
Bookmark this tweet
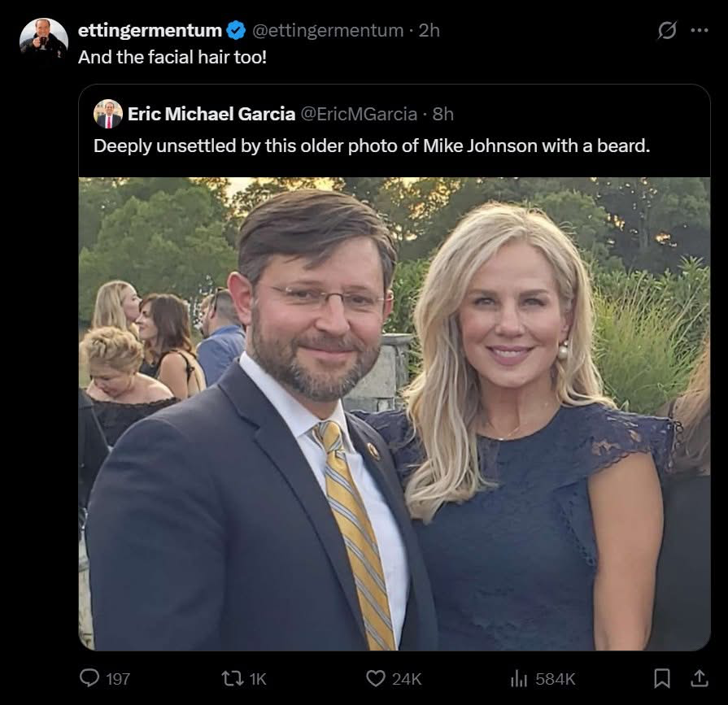[x=663, y=677]
